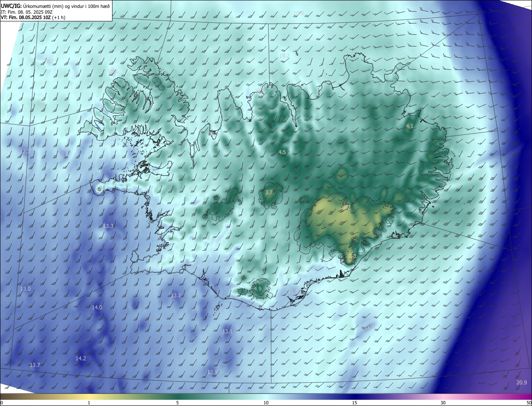Click the 14.2 value label over the ocean
The width and height of the screenshot is (532, 406).
tap(81, 358)
